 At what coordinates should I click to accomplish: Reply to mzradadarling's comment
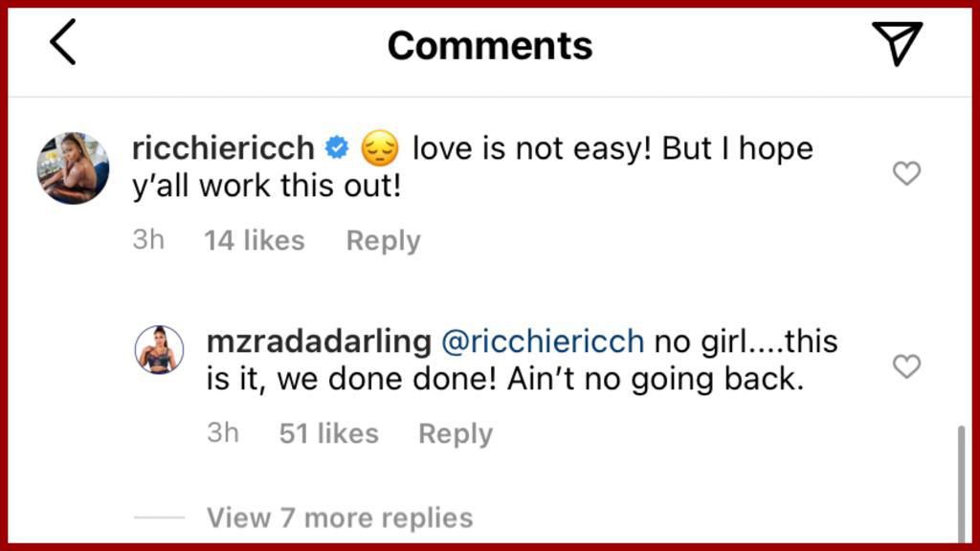[455, 432]
